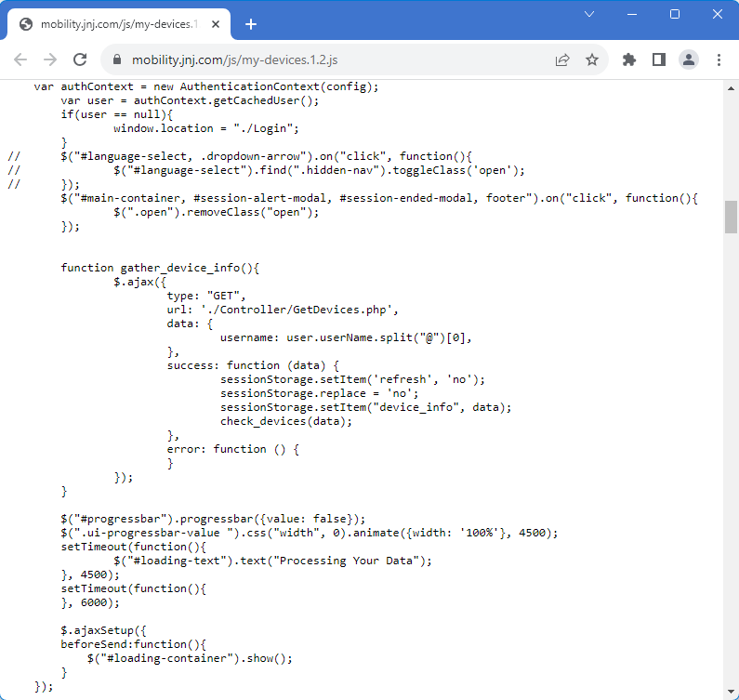Screen dimensions: 739x700
Task: Click the '}, 4500);' line
Action: click(90, 575)
